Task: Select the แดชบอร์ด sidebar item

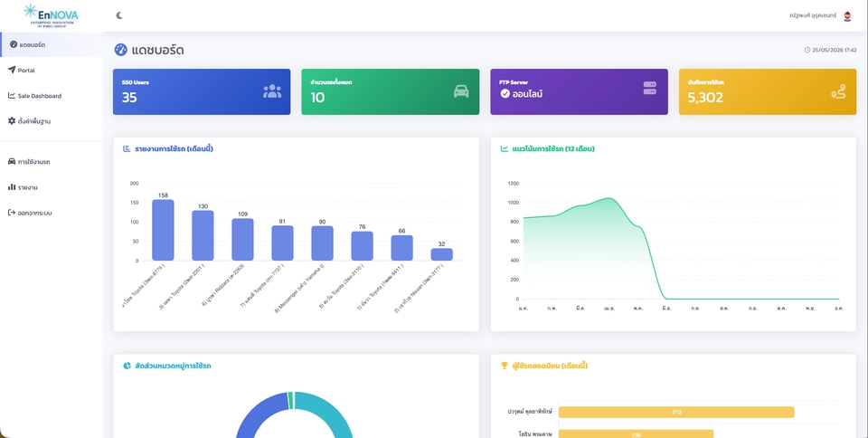Action: click(51, 44)
